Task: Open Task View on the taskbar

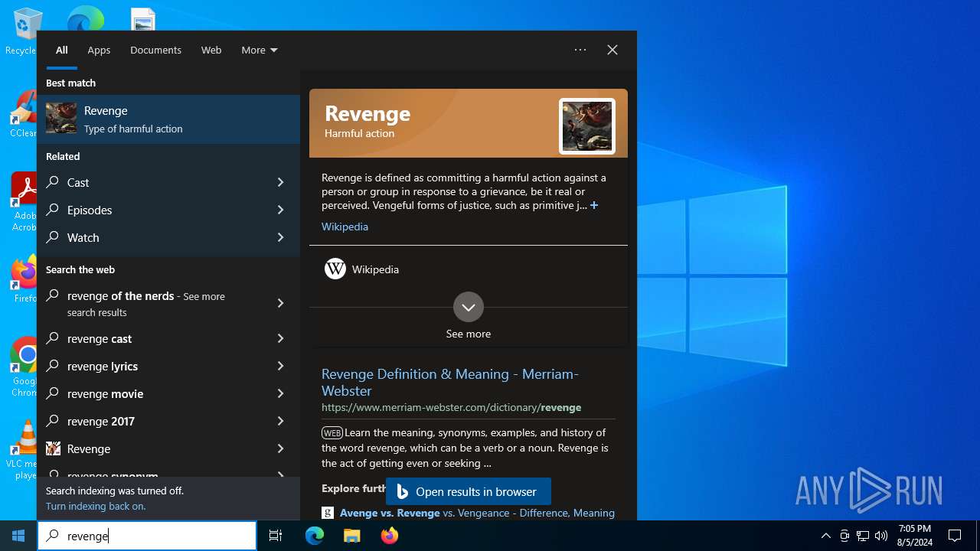Action: point(276,536)
